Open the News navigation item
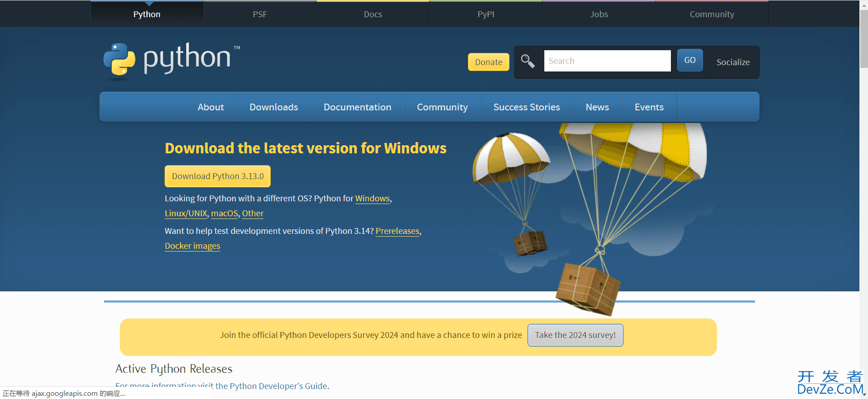 coord(597,107)
